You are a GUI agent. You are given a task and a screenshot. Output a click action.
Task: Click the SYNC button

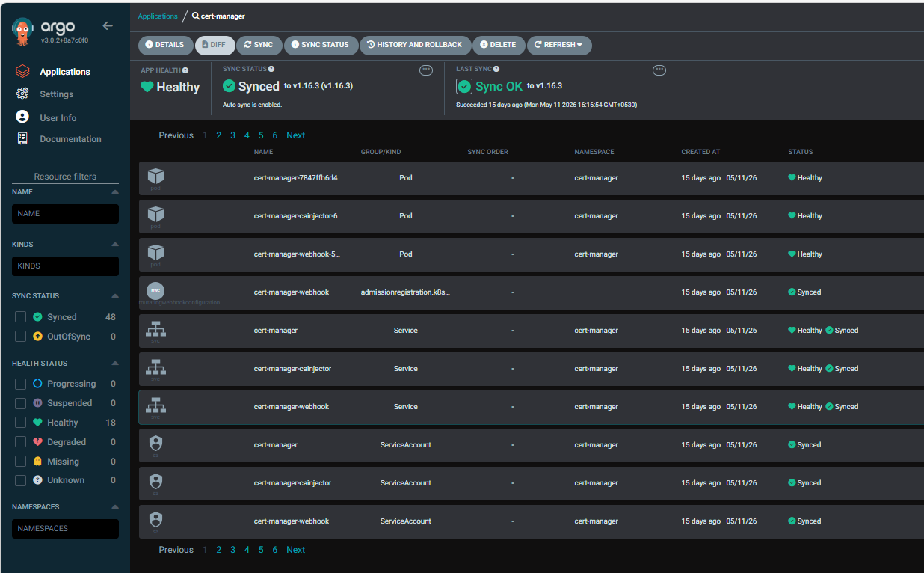pos(259,45)
